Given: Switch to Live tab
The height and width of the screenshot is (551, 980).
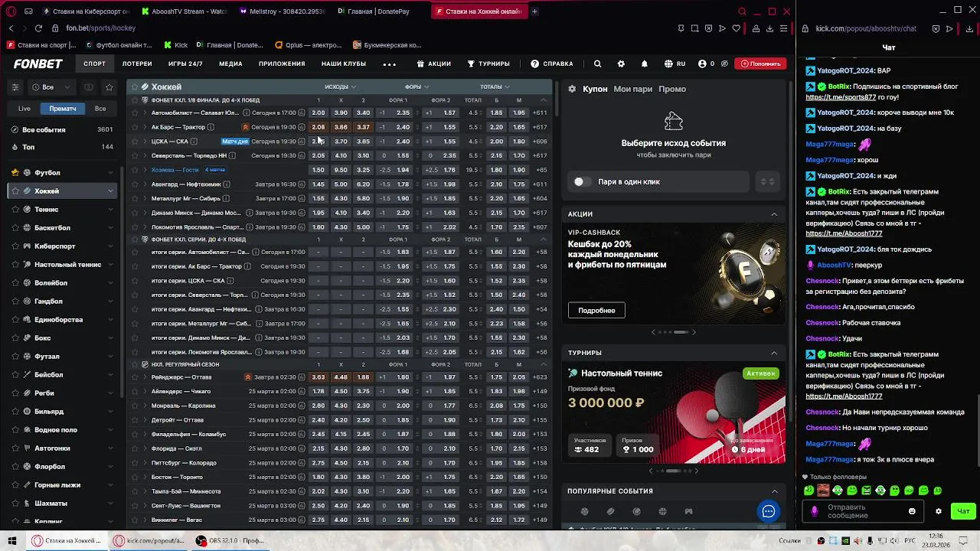Looking at the screenshot, I should 24,109.
